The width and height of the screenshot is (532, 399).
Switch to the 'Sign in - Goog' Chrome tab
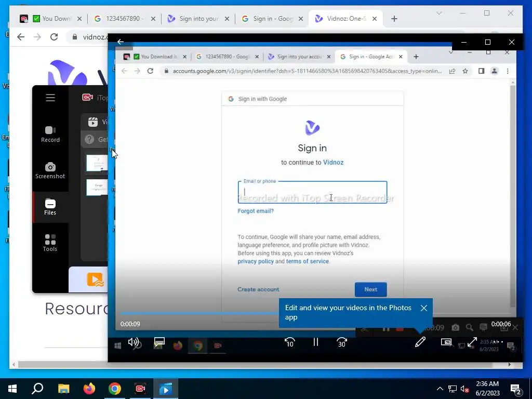coord(272,19)
